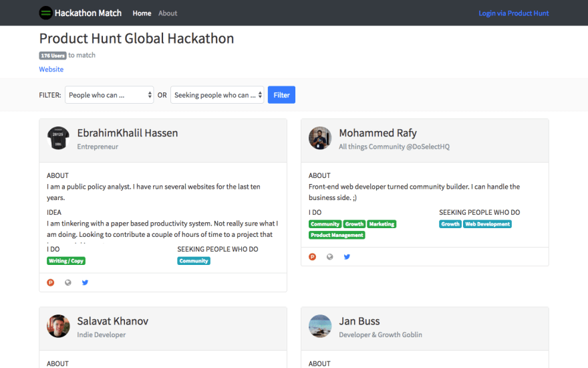Open the 'Seeking people who can ...' dropdown
Viewport: 588px width, 368px height.
[x=217, y=95]
